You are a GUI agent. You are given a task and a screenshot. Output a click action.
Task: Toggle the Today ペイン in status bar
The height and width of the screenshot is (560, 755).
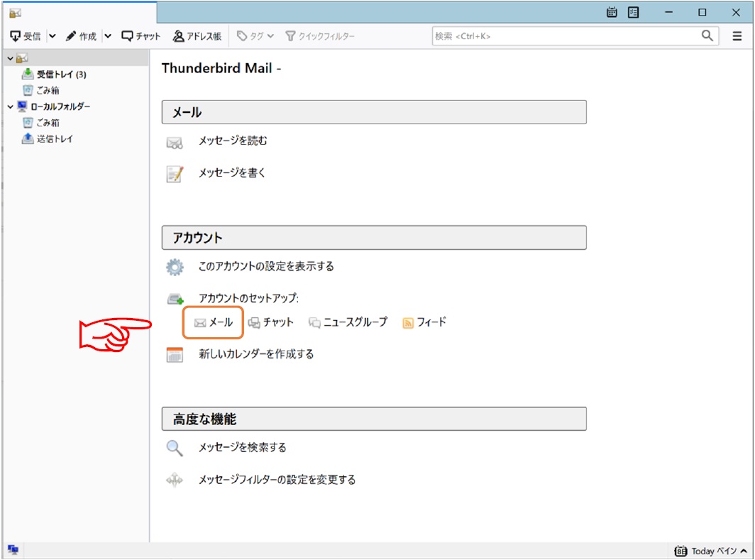click(711, 551)
